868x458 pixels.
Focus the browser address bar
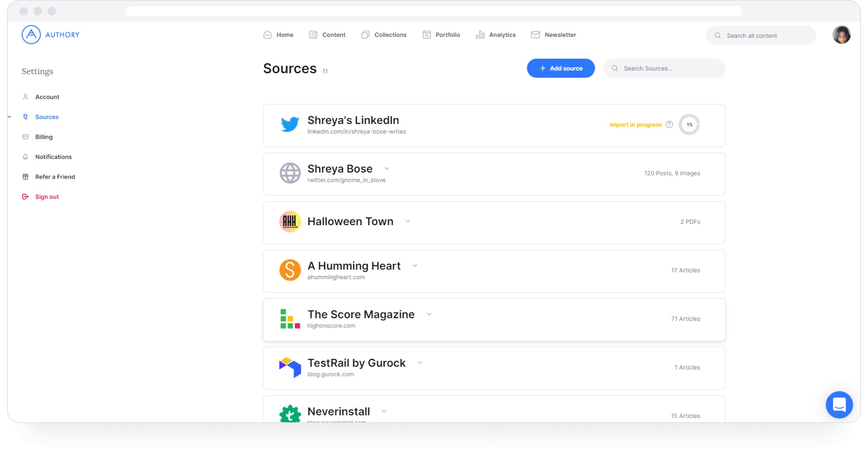434,11
